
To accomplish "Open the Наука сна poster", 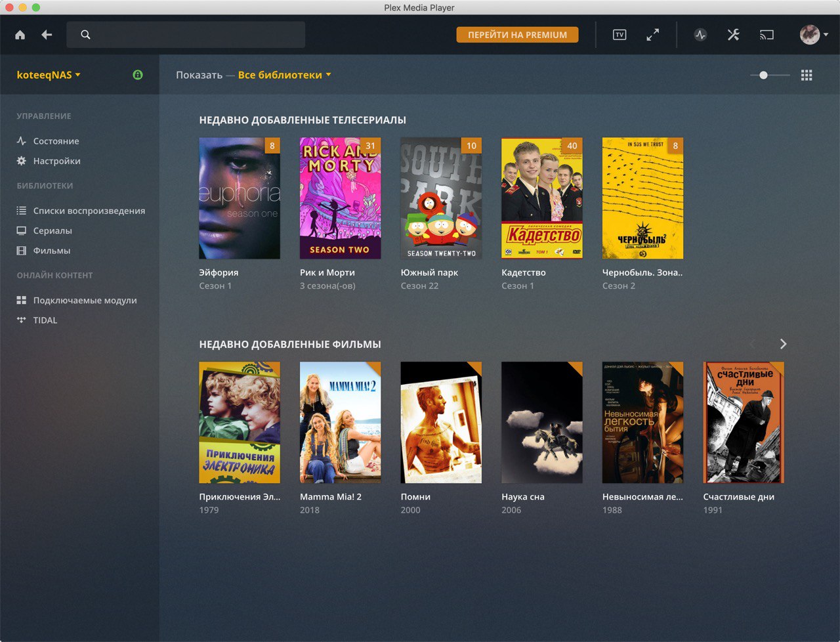I will [542, 422].
